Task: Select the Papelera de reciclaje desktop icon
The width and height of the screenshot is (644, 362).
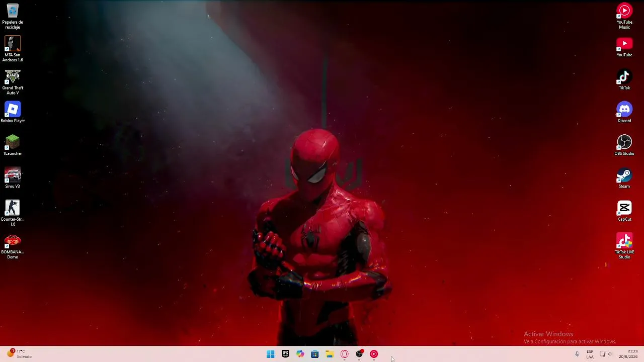Action: [x=13, y=17]
